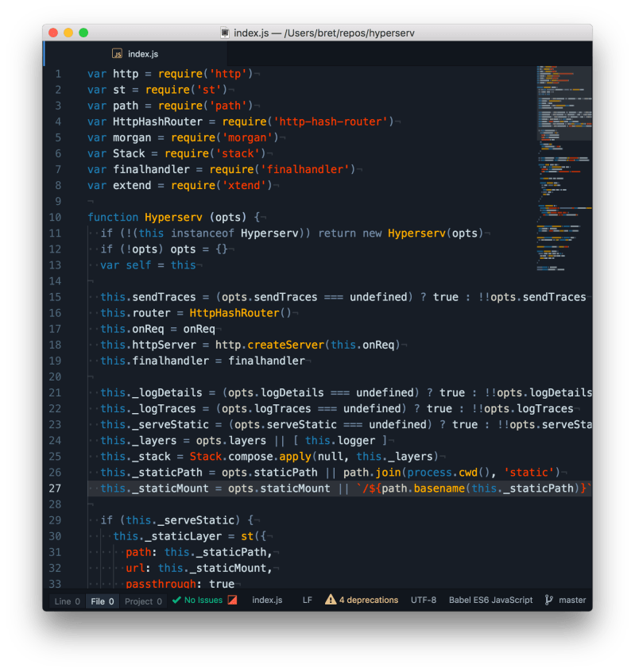Click this._staticLayer on line 30
This screenshot has height=672, width=635.
coord(167,537)
